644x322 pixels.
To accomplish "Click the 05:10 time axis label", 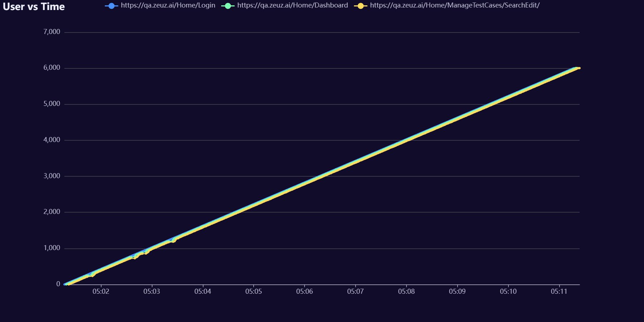I will 508,292.
